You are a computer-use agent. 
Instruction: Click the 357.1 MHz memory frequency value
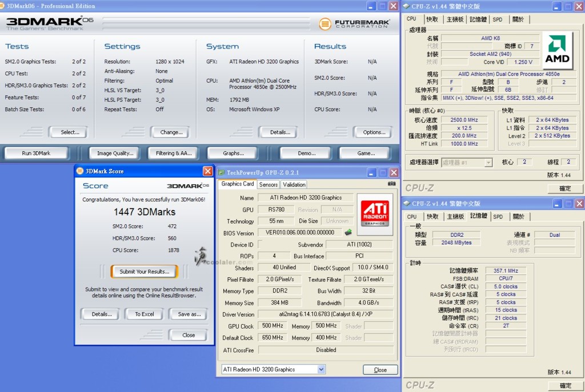click(506, 271)
